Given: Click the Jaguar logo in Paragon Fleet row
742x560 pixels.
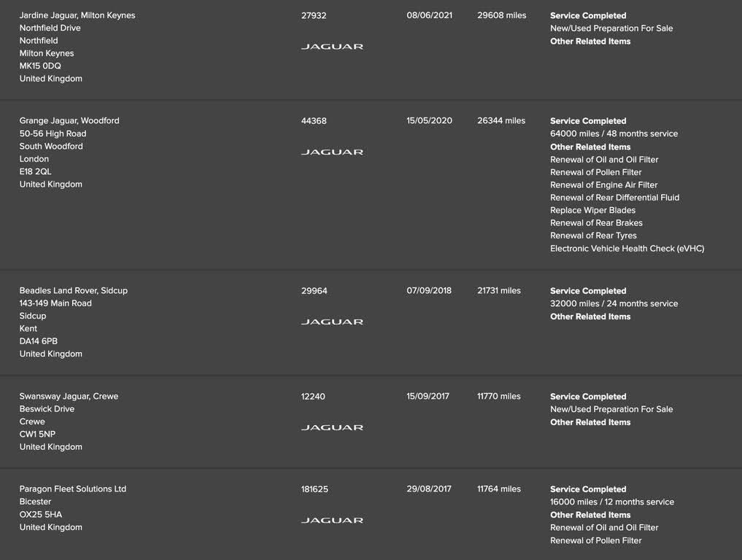Looking at the screenshot, I should click(x=332, y=520).
